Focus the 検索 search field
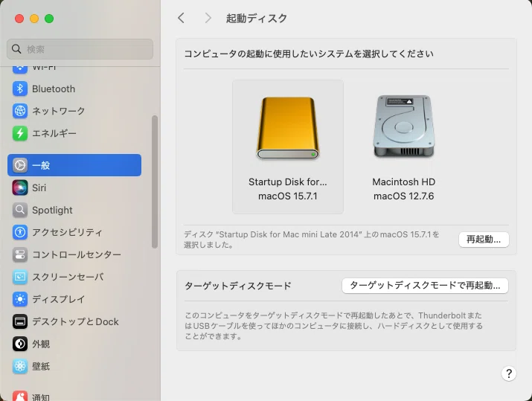The image size is (532, 401). coord(80,49)
